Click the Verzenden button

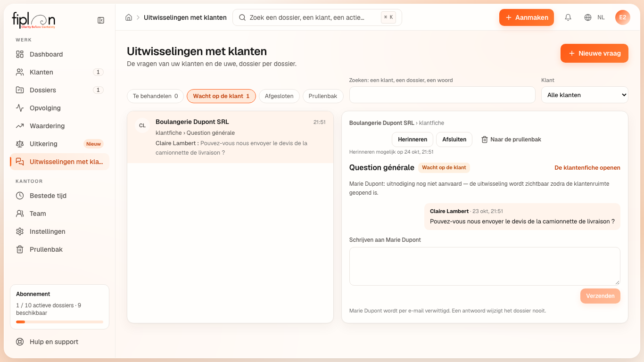600,296
